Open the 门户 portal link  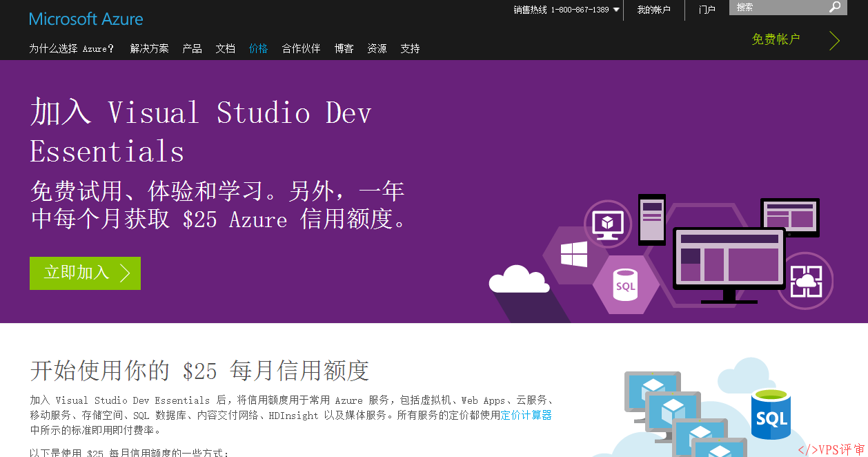tap(707, 10)
